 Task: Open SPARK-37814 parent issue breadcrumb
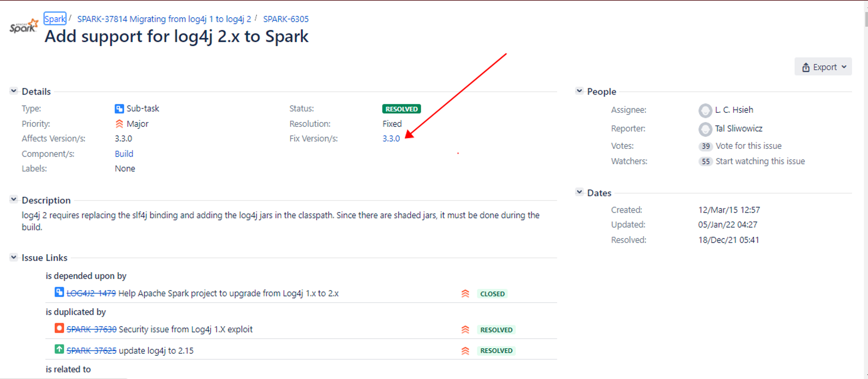(164, 19)
